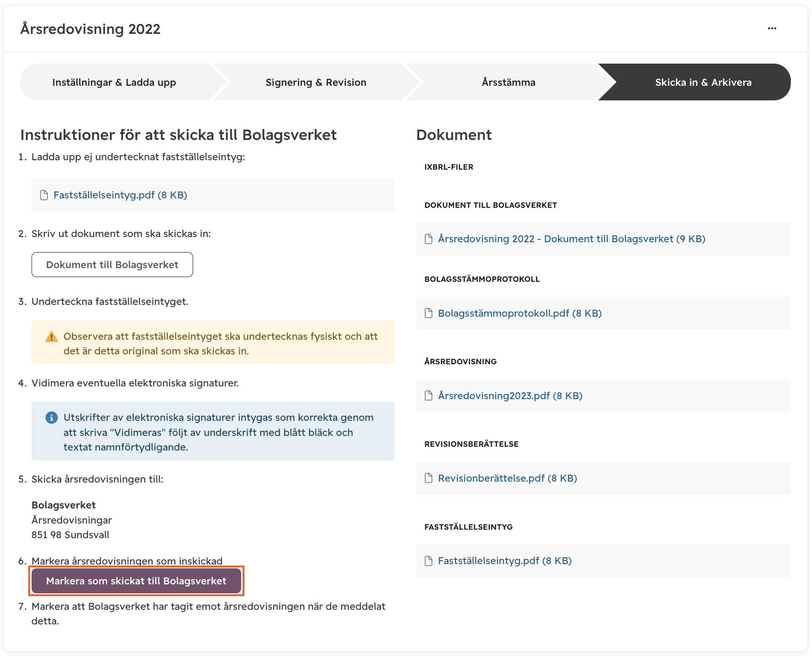Viewport: 812px width, 656px height.
Task: Click the BOLAGSSTÄMMOPROTOKOLL section heading
Action: pyautogui.click(x=482, y=279)
